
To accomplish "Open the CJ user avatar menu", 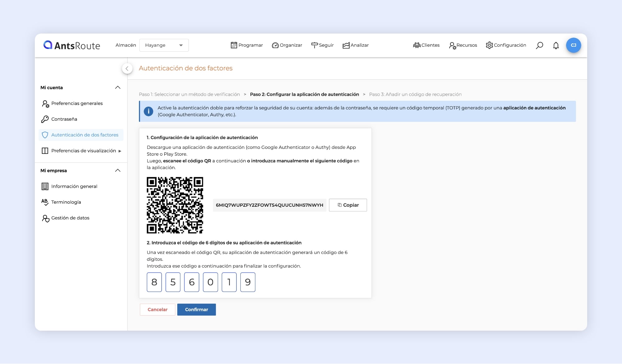I will click(573, 45).
